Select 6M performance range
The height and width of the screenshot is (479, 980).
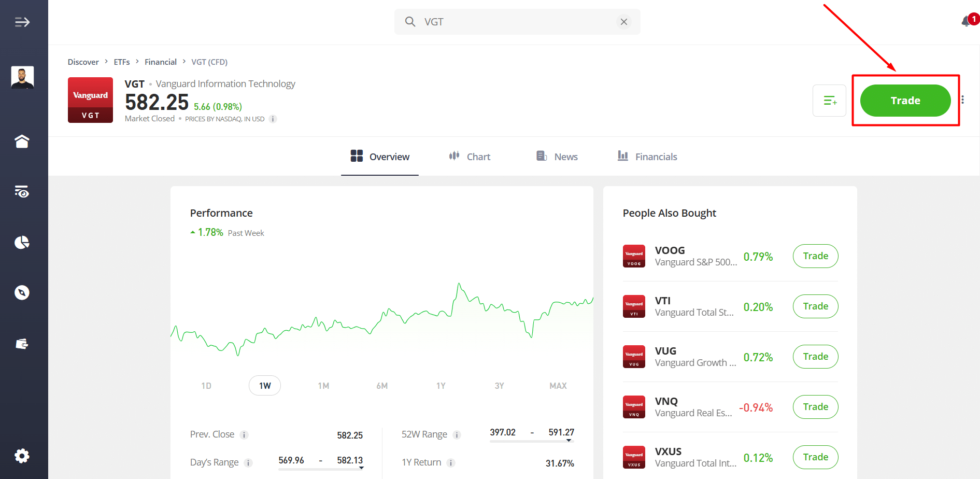tap(382, 386)
